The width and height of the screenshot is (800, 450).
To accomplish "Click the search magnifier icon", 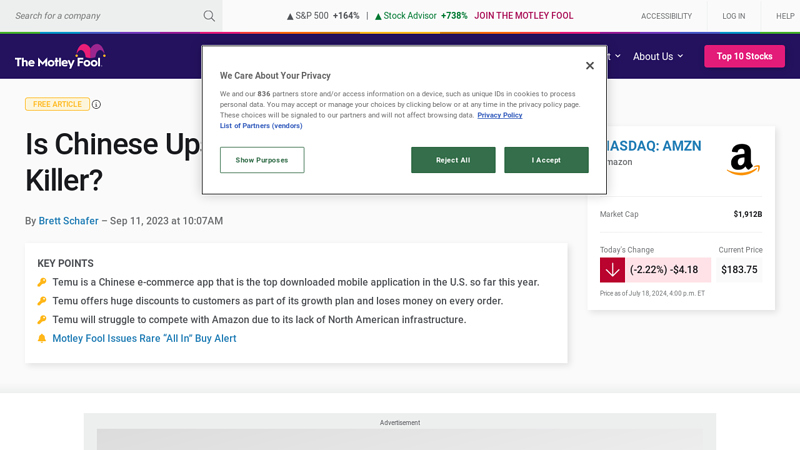I will tap(209, 16).
